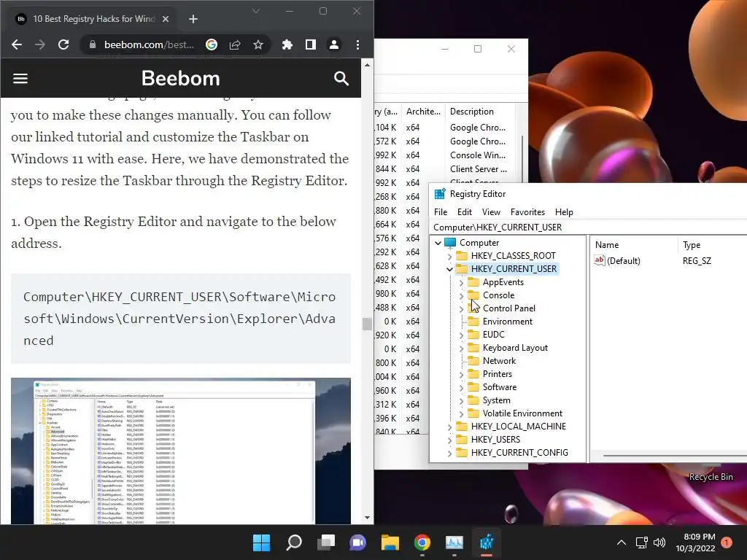
Task: Share this page icon in Chrome
Action: pos(235,44)
